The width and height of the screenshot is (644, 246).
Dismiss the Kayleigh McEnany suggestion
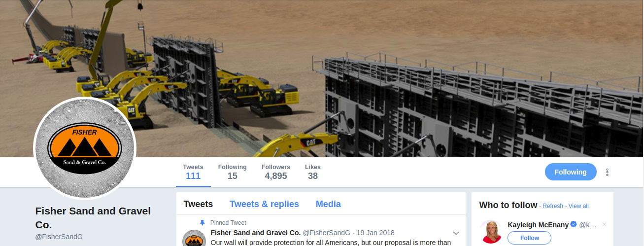(x=604, y=224)
